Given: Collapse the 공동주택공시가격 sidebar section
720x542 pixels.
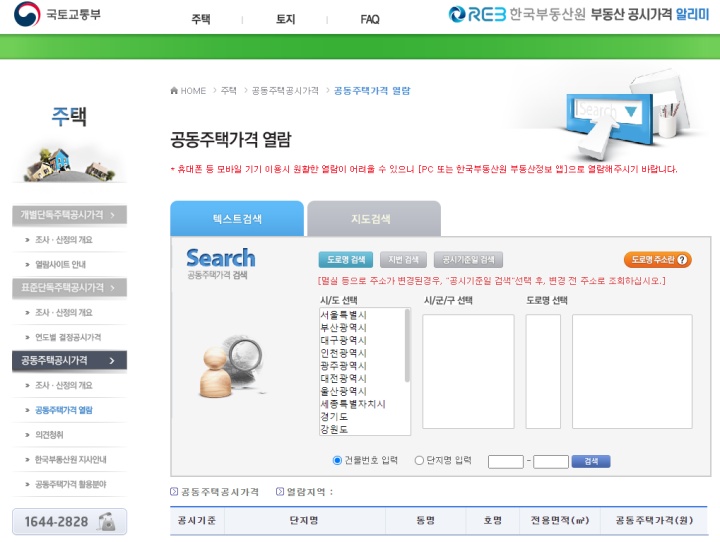Looking at the screenshot, I should click(69, 361).
